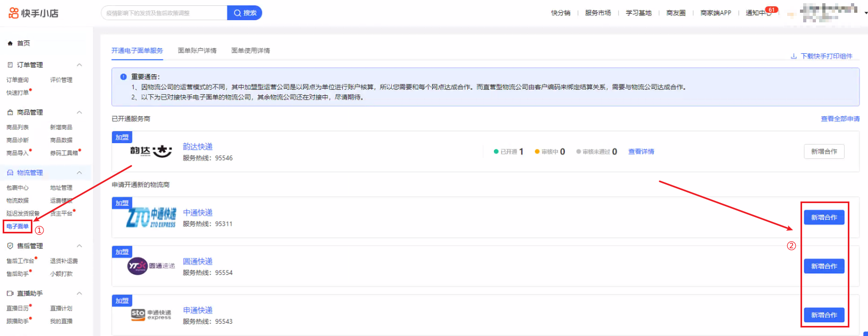Click the 快手小店 logo icon
Screen dimensions: 868x336
[13, 13]
